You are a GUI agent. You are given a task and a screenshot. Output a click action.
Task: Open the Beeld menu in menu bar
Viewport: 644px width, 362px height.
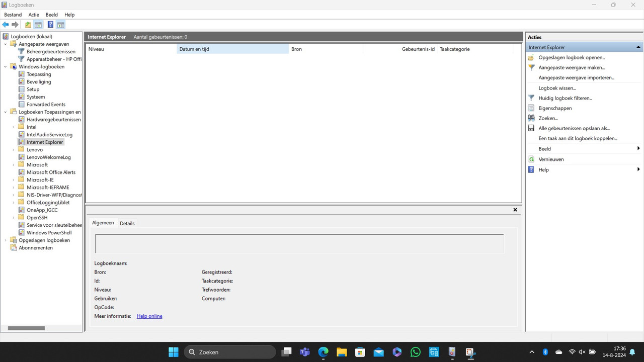[x=51, y=15]
